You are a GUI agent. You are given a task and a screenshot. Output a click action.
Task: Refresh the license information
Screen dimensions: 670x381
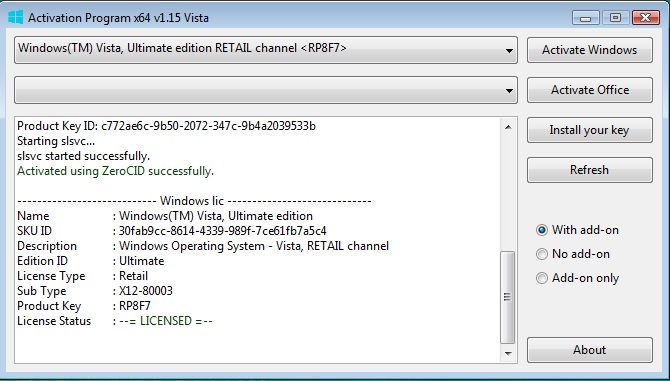(x=590, y=170)
